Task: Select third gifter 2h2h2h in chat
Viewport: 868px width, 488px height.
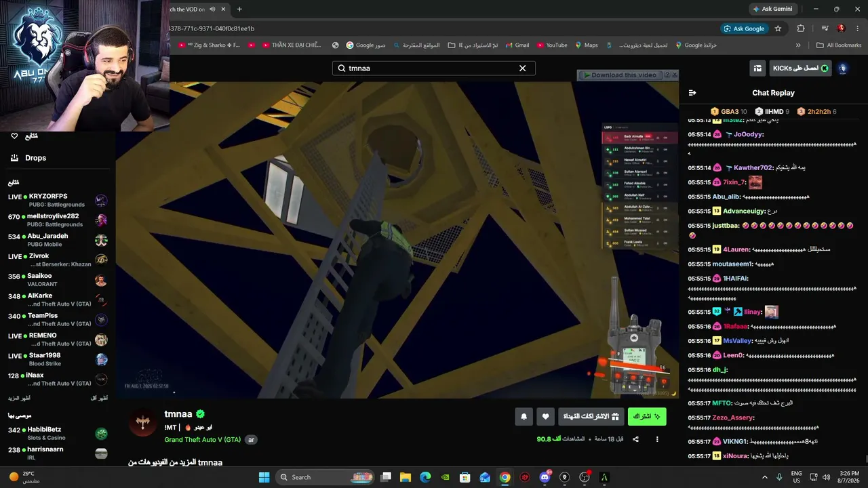Action: point(816,112)
